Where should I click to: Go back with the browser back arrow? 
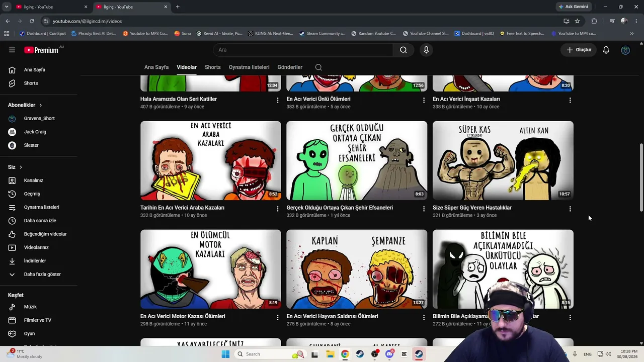click(x=8, y=21)
